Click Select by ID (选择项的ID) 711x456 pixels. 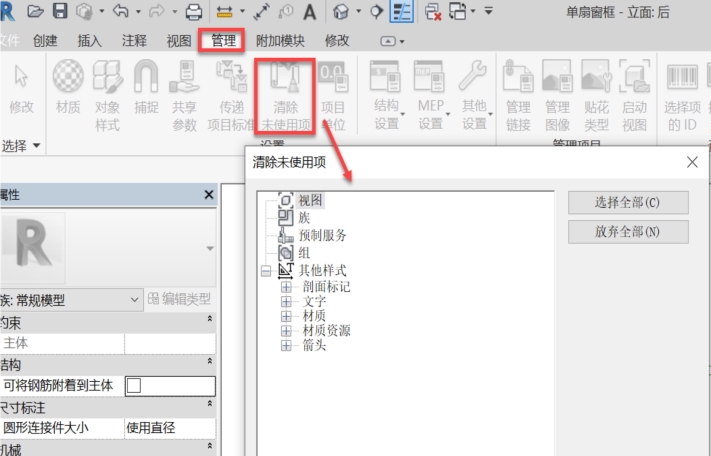point(682,95)
